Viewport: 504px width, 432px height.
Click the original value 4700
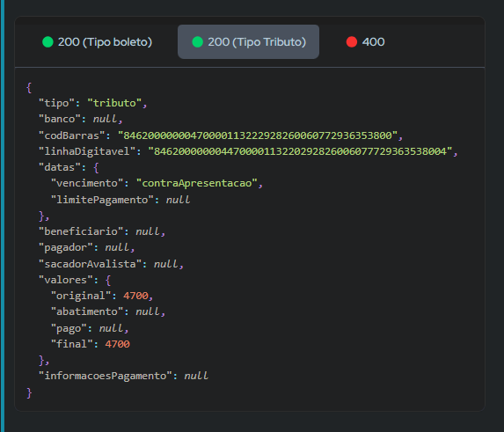tap(135, 296)
